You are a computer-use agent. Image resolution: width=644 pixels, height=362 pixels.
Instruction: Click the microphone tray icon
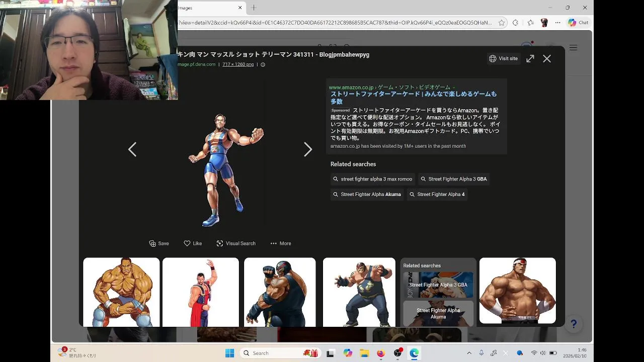pyautogui.click(x=481, y=353)
